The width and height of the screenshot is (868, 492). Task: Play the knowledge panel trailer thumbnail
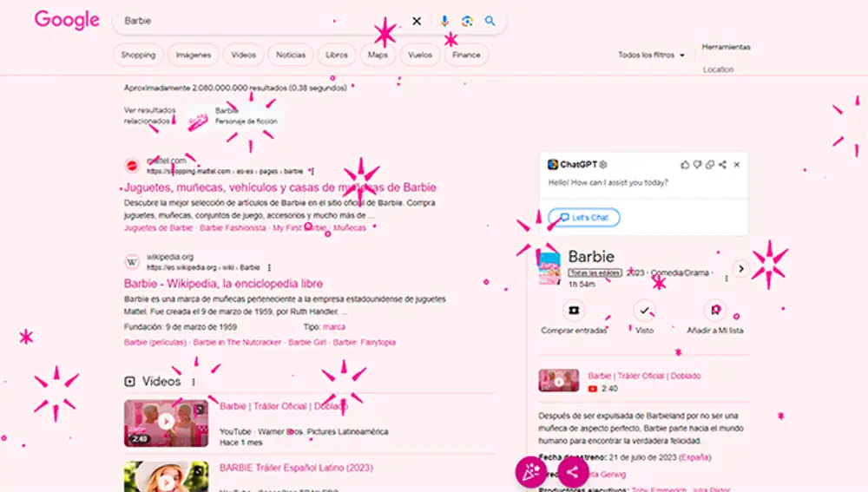pyautogui.click(x=559, y=381)
